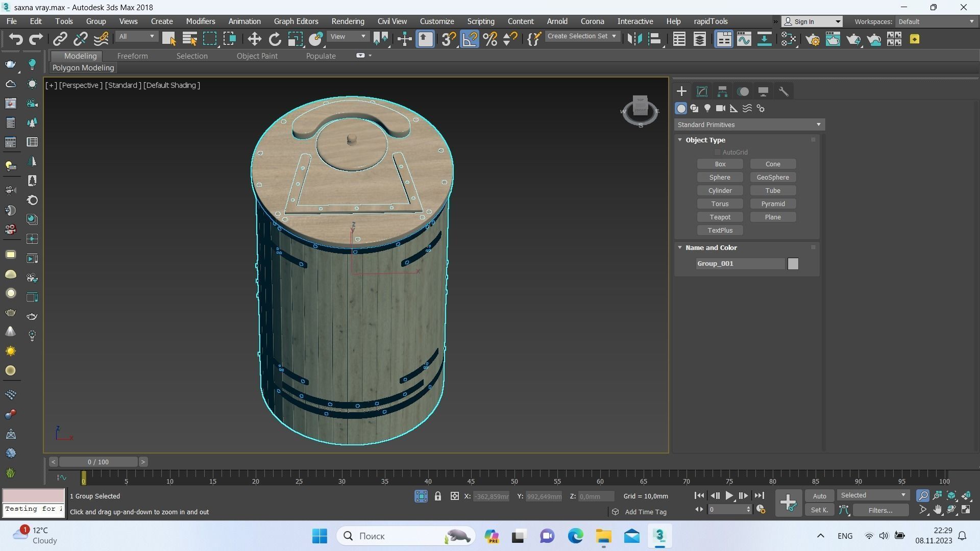Click the Group_001 name field
This screenshot has height=551, width=980.
click(740, 264)
